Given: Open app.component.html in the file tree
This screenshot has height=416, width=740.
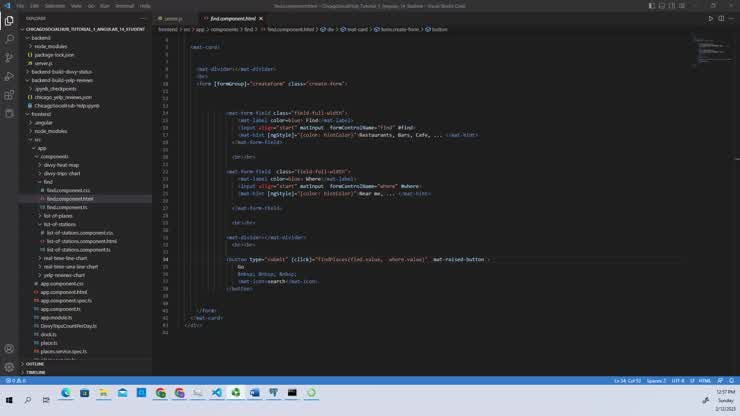Looking at the screenshot, I should pos(64,292).
